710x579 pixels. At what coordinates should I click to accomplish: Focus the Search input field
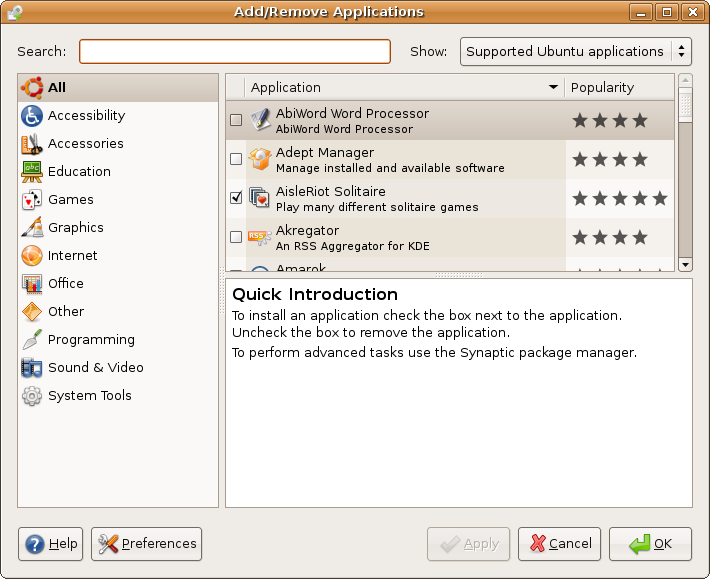point(235,52)
